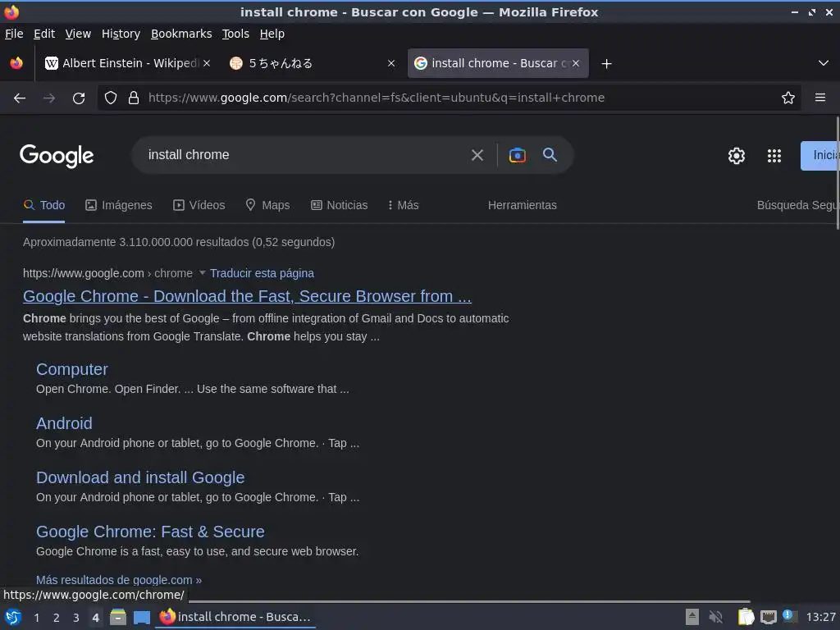Image resolution: width=840 pixels, height=630 pixels.
Task: Open Búsqueda Segura setting
Action: (797, 205)
